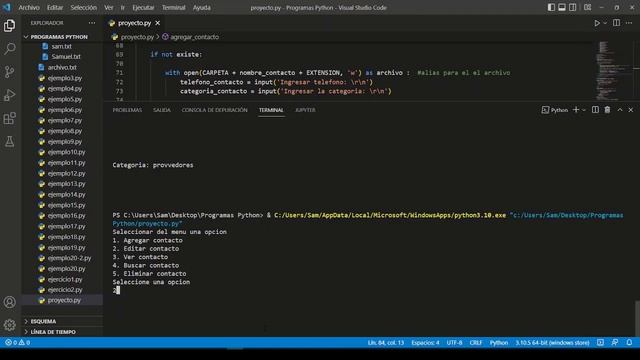This screenshot has width=640, height=360.
Task: Toggle secondary sidebar layout button
Action: coord(573,7)
